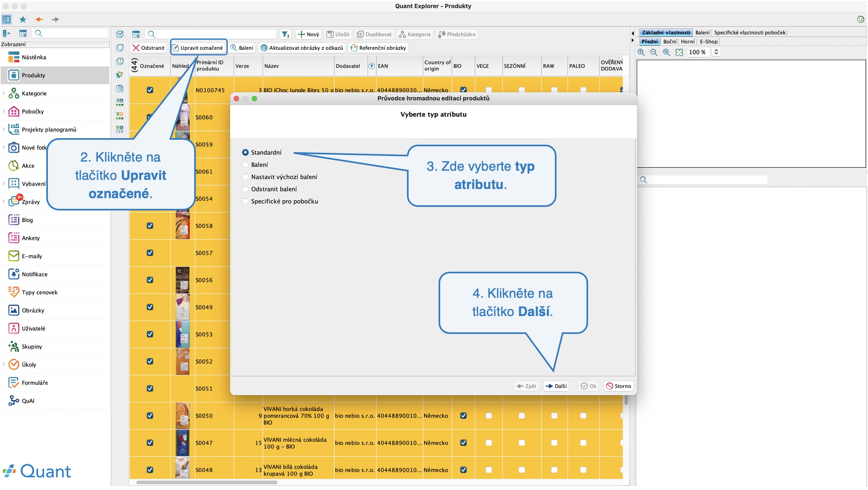868x490 pixels.
Task: Click the Upravit označené button
Action: click(198, 48)
